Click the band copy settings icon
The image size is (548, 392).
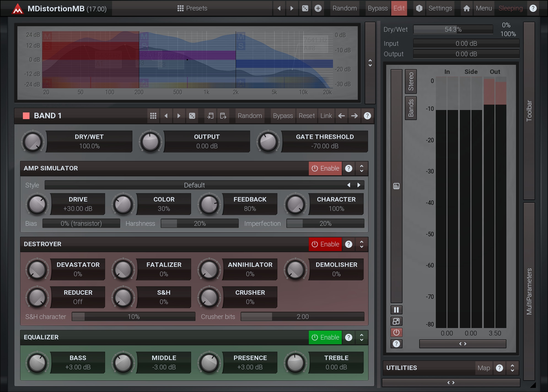(210, 116)
